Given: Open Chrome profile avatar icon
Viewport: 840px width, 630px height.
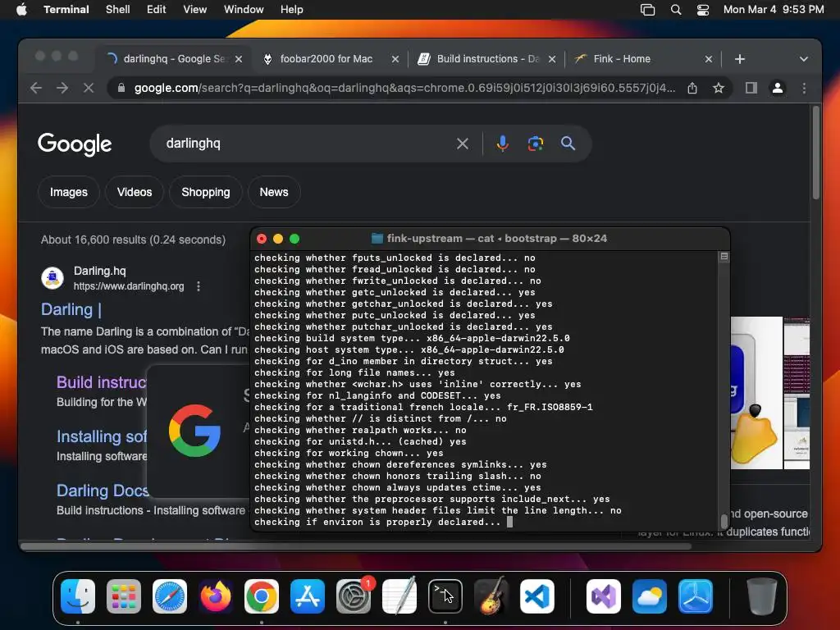Looking at the screenshot, I should coord(778,88).
